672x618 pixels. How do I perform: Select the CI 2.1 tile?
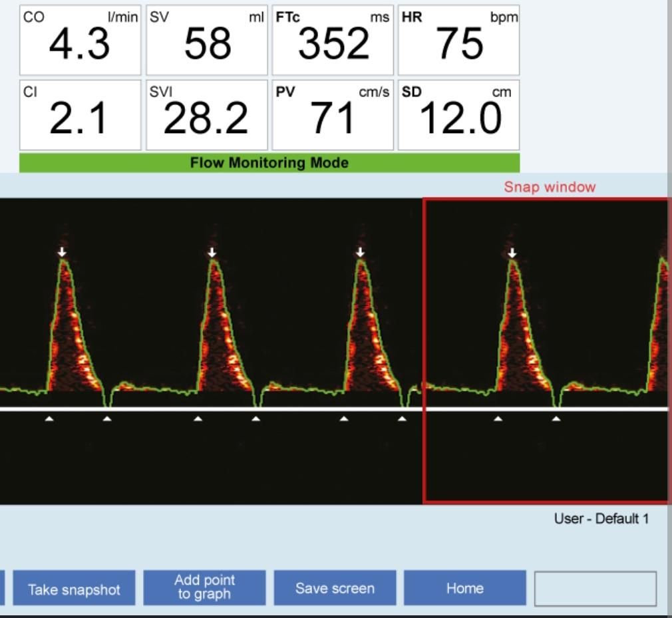(80, 115)
